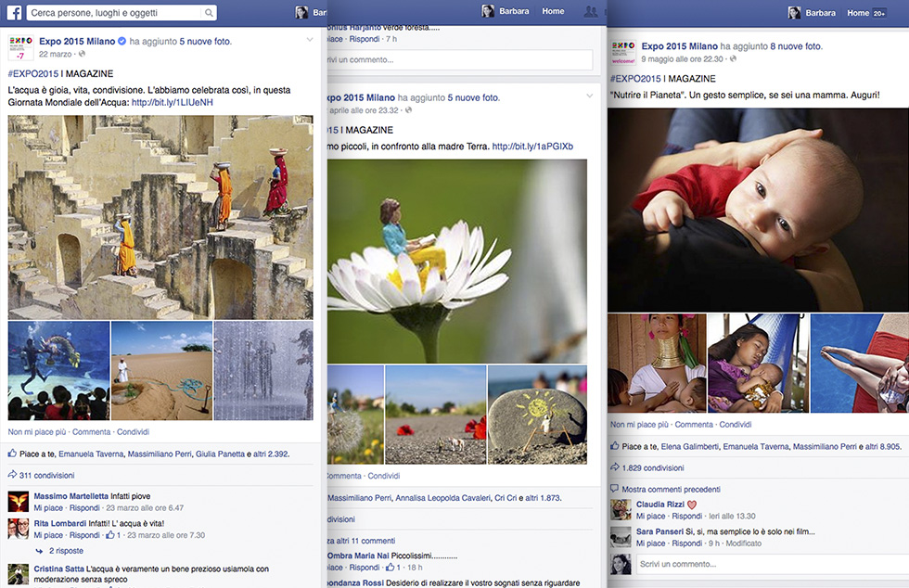
Task: Click Sara Panseri's avatar
Action: (621, 537)
